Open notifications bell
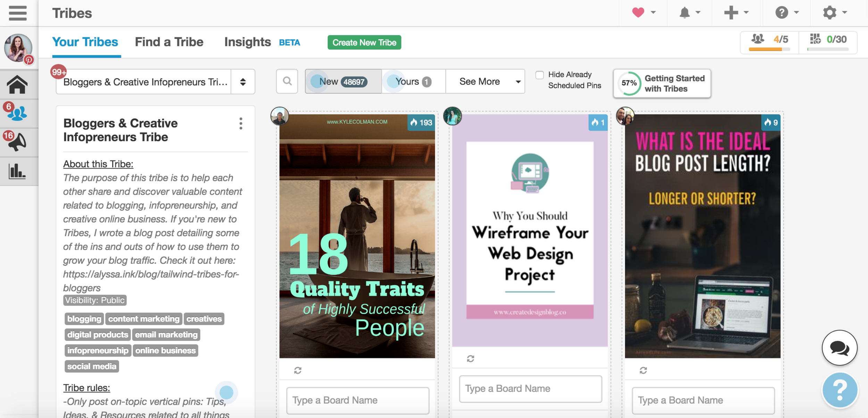The height and width of the screenshot is (418, 868). tap(684, 13)
